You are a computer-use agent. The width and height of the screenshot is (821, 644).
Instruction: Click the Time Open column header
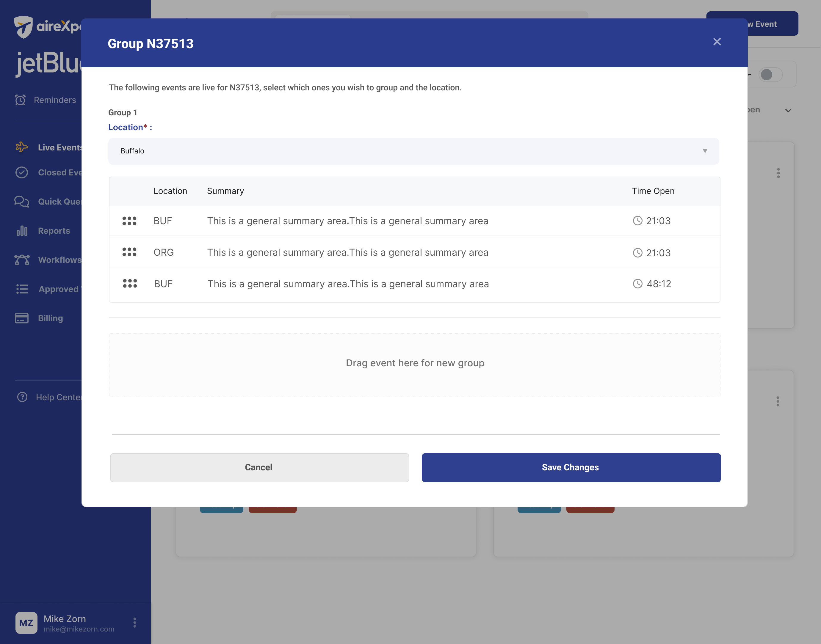tap(653, 191)
